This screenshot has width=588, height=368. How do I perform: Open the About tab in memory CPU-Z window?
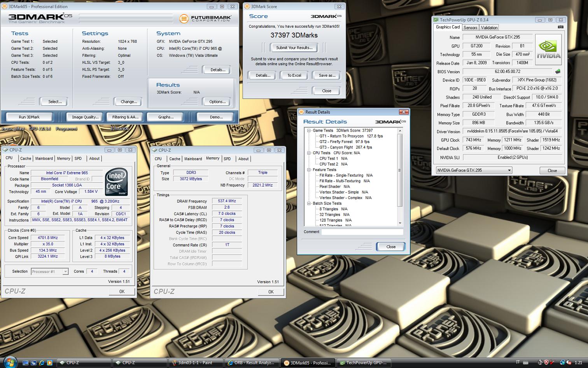tap(243, 159)
